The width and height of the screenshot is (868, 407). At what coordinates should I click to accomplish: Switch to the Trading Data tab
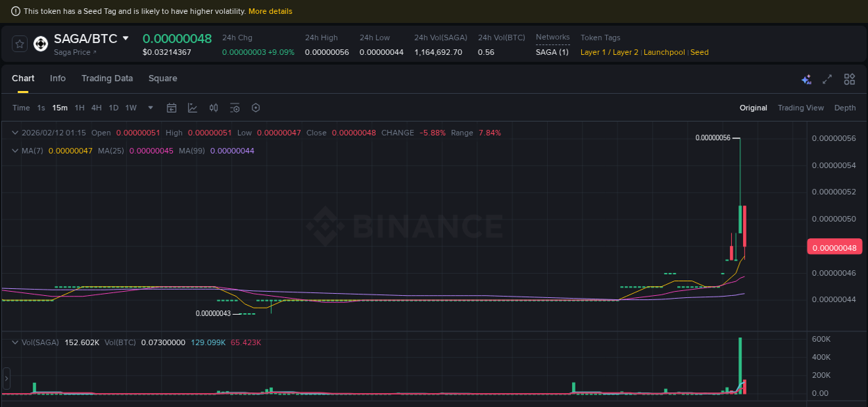(x=107, y=78)
